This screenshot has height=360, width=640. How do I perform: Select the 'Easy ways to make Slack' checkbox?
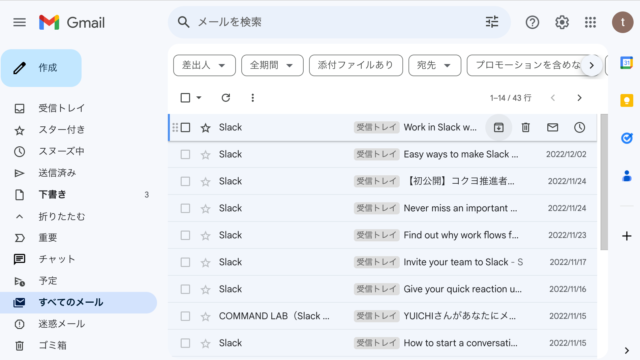coord(185,154)
